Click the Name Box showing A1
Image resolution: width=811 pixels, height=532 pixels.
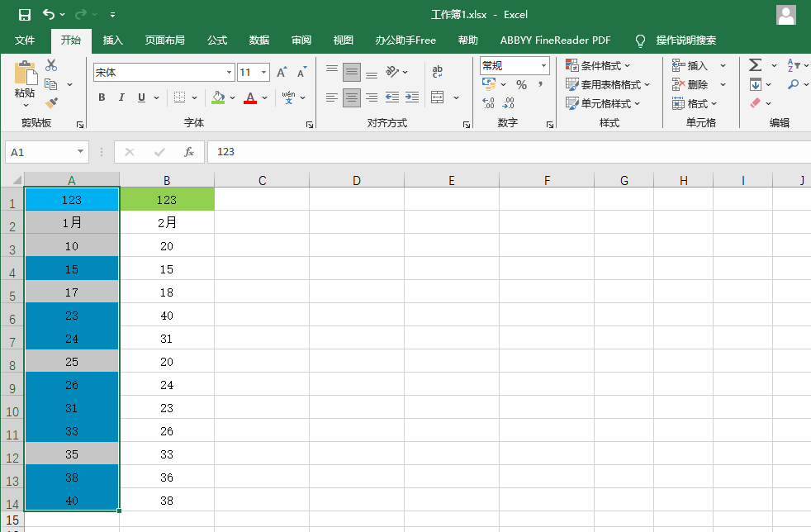(40, 152)
